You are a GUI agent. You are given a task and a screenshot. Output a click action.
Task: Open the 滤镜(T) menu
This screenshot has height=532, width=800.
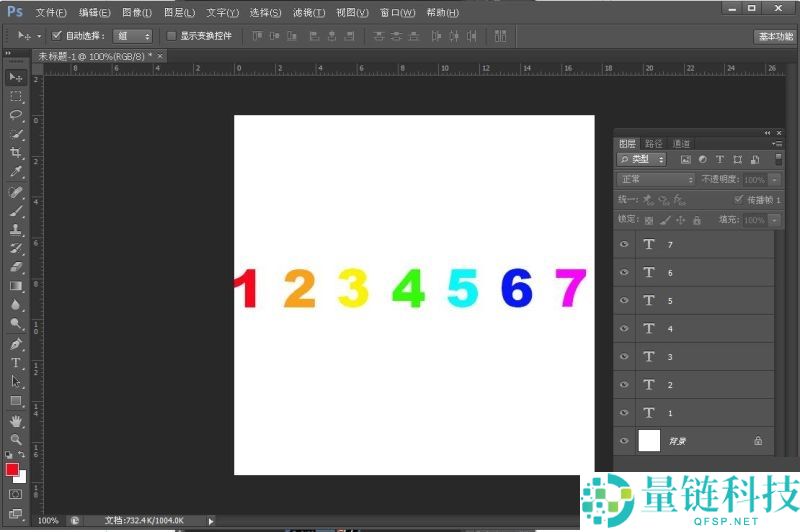[x=309, y=13]
